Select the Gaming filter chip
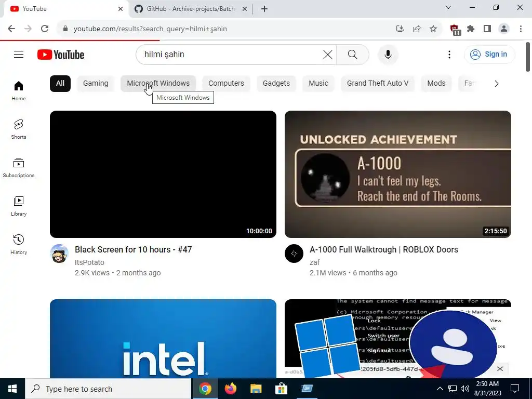Viewport: 532px width, 399px height. 96,84
